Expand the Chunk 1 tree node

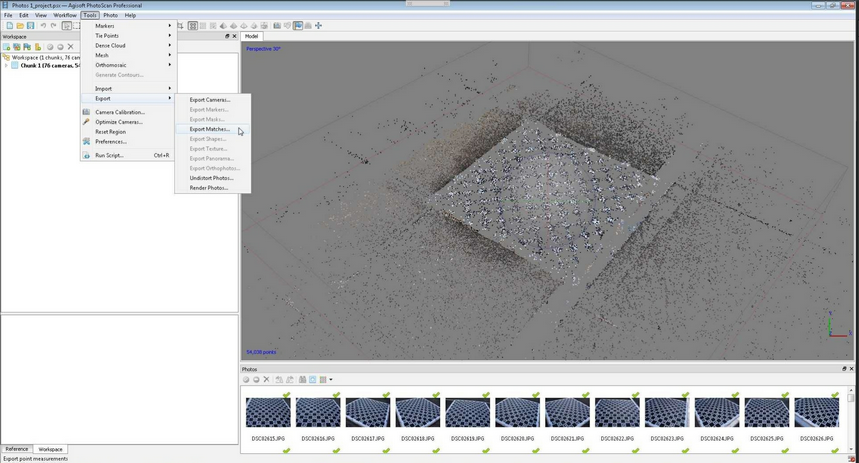pos(6,65)
